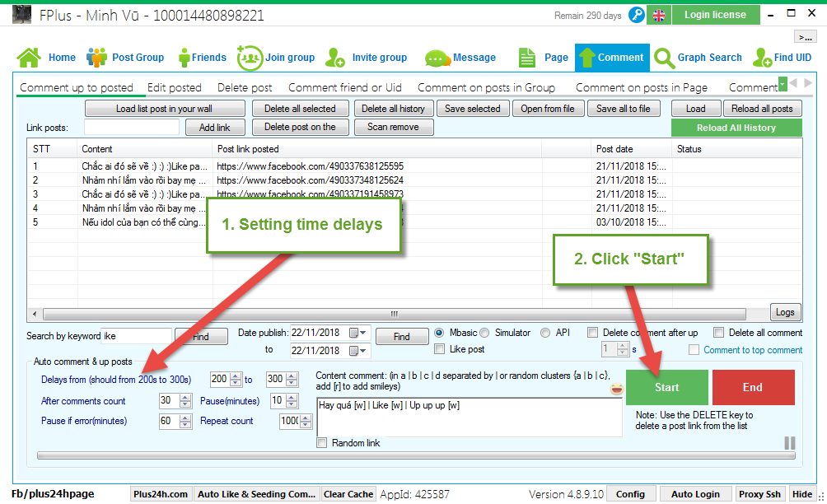The height and width of the screenshot is (504, 827).
Task: Open the Logs button
Action: [x=785, y=312]
